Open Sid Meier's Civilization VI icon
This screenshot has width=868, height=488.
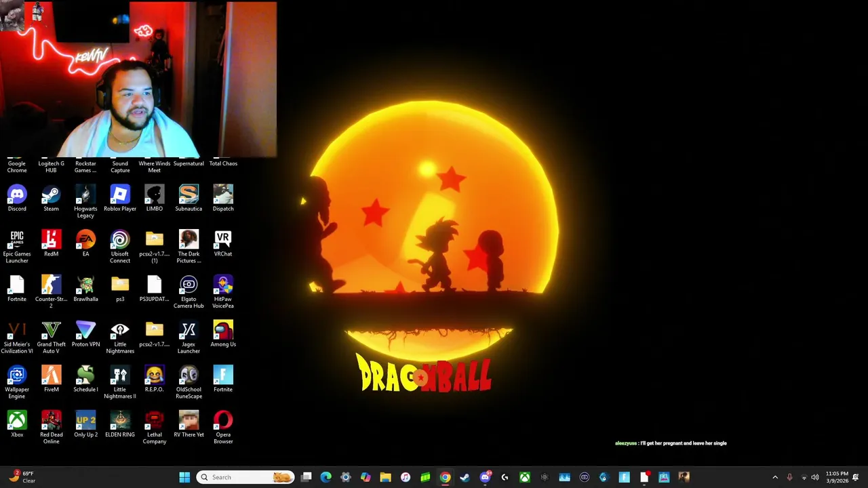[x=17, y=338]
